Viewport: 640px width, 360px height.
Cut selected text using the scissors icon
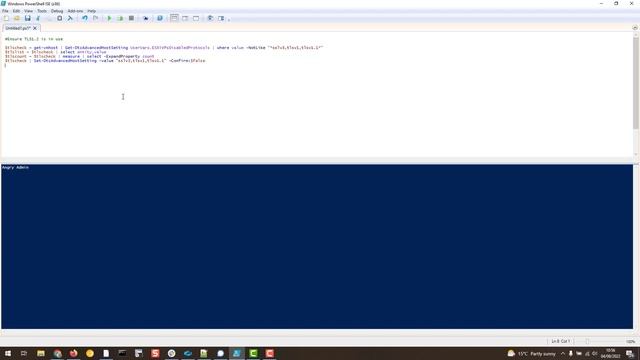click(38, 18)
